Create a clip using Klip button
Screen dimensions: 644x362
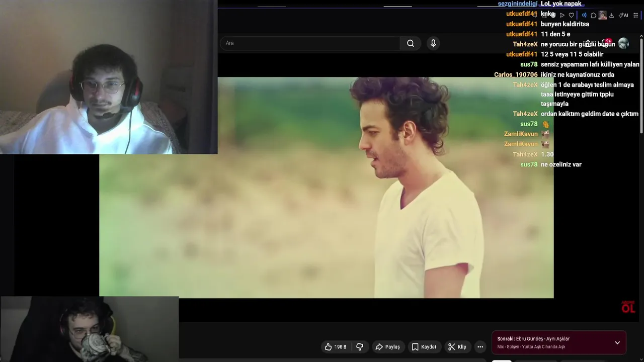pos(457,347)
